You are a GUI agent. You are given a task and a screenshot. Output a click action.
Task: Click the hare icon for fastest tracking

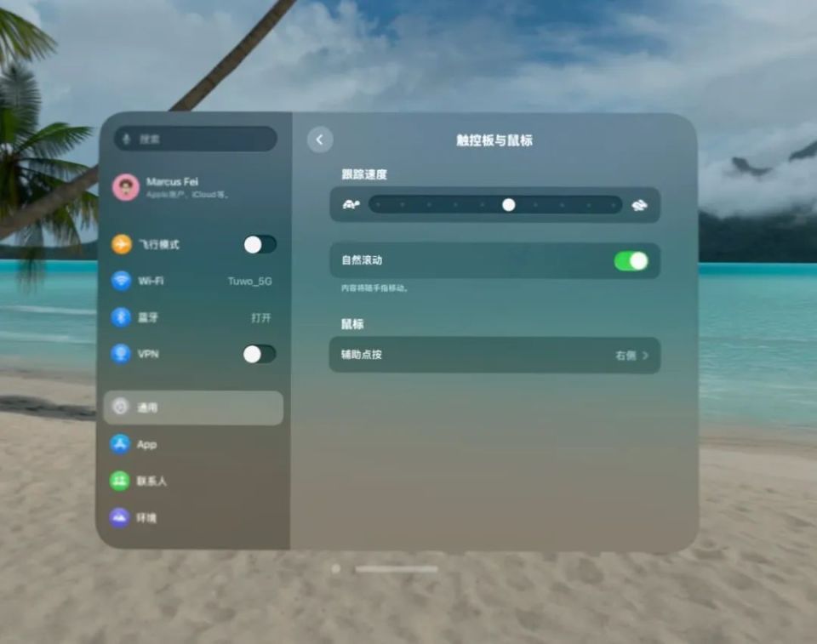point(640,204)
